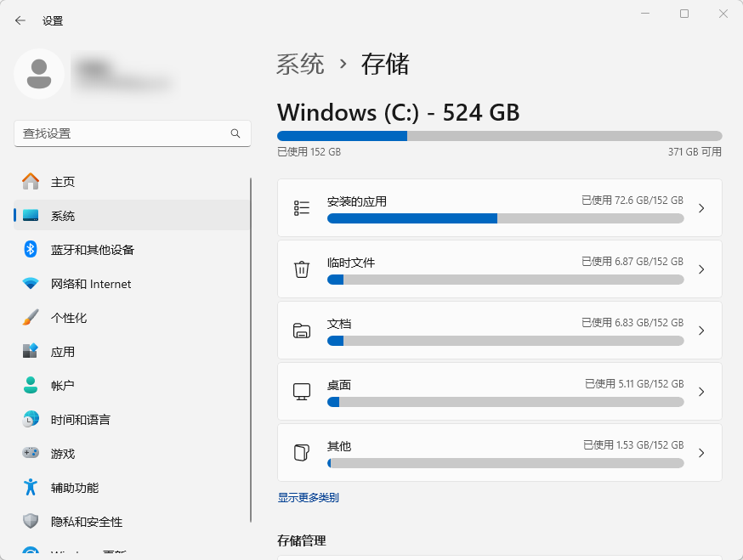Open details for the 桌面 category
The image size is (743, 560).
[500, 392]
